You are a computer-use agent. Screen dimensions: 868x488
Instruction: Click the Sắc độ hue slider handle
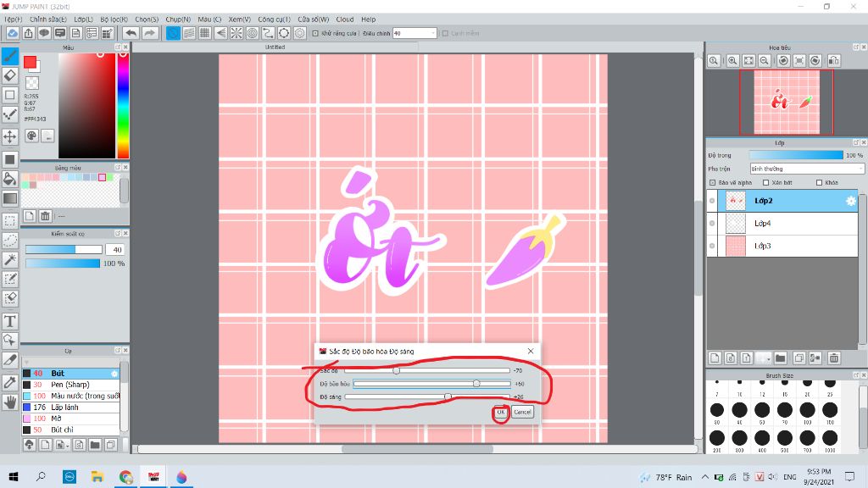(397, 371)
